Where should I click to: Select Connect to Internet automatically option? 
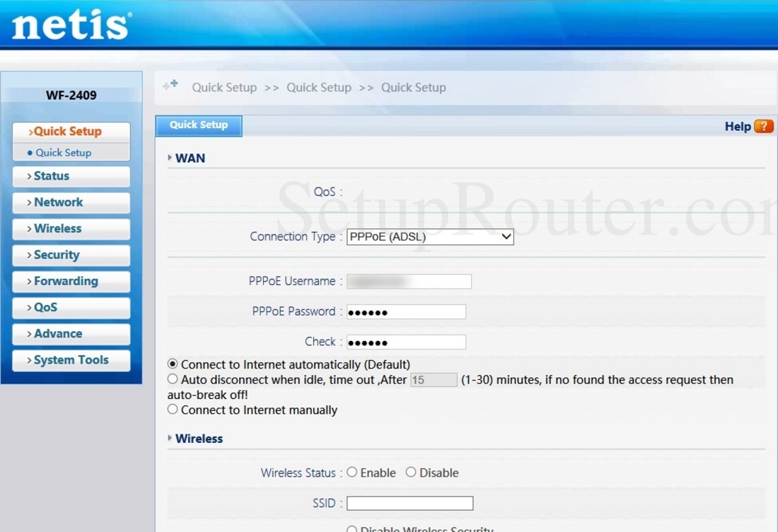click(173, 364)
